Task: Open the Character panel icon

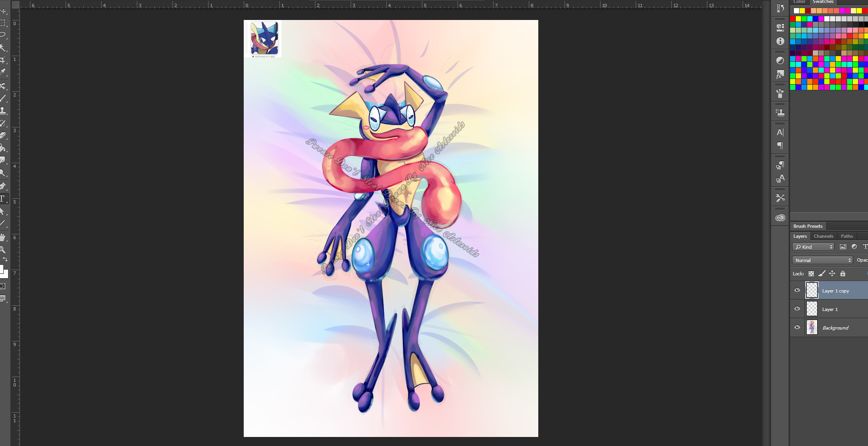Action: [780, 132]
